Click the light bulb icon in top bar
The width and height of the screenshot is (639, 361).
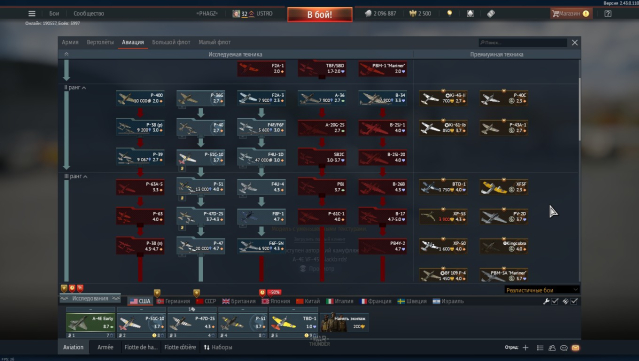450,13
